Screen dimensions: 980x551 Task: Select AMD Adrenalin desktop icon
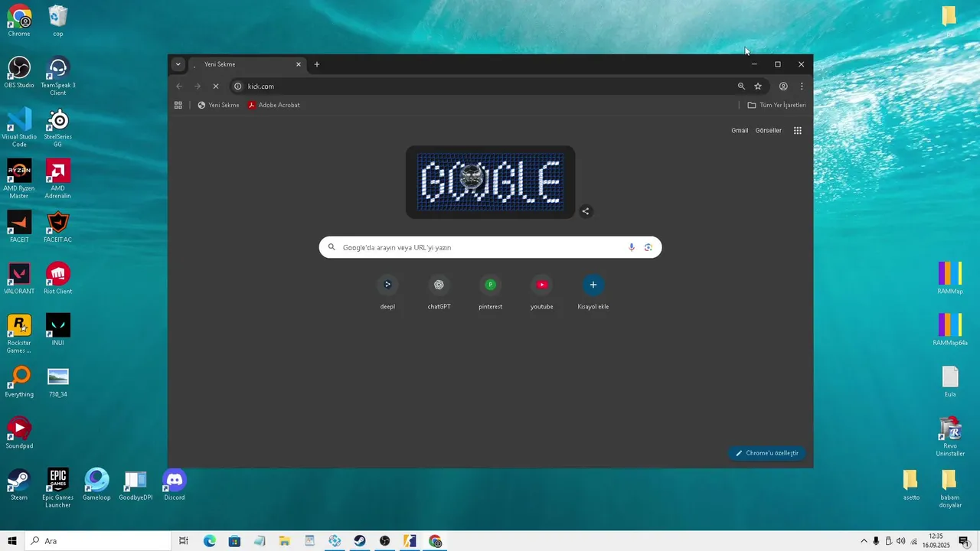coord(58,179)
